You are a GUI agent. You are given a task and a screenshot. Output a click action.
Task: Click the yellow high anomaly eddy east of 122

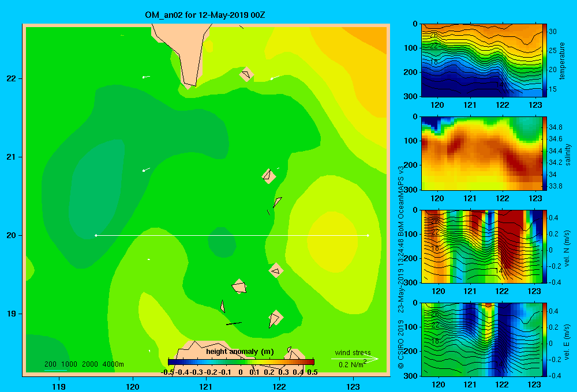click(332, 242)
